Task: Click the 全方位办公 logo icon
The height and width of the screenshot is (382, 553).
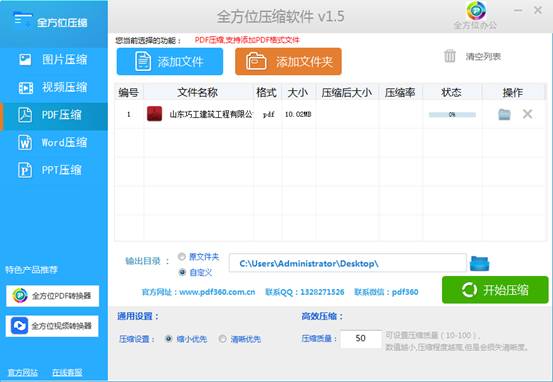Action: tap(476, 11)
